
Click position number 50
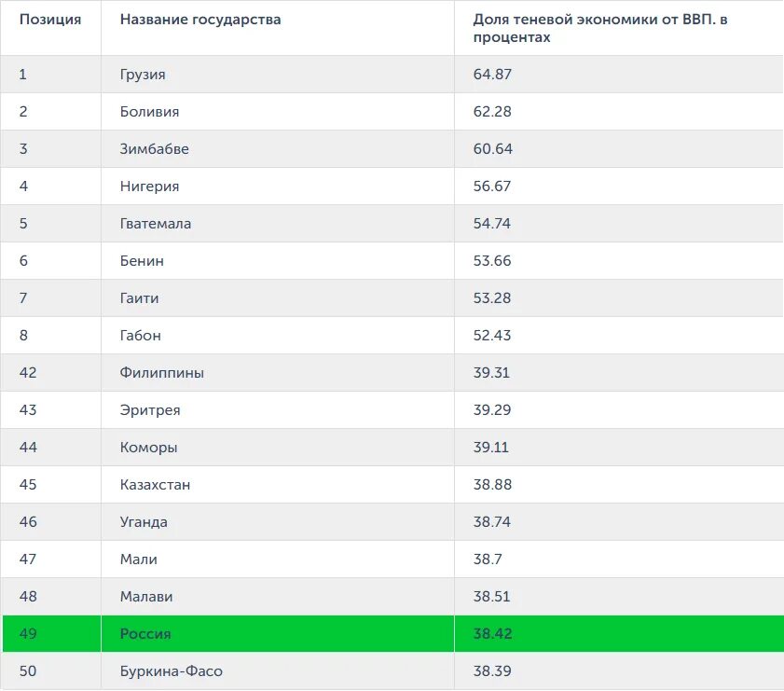[28, 671]
